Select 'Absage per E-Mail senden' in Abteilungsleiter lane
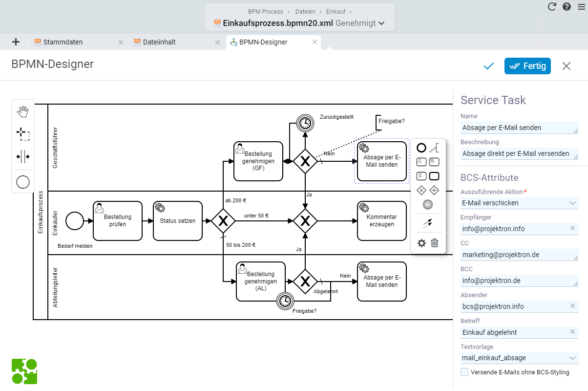 pyautogui.click(x=381, y=282)
